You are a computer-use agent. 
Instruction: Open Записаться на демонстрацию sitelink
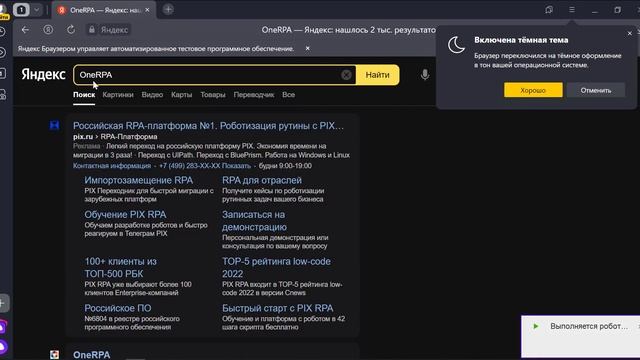[x=254, y=220]
